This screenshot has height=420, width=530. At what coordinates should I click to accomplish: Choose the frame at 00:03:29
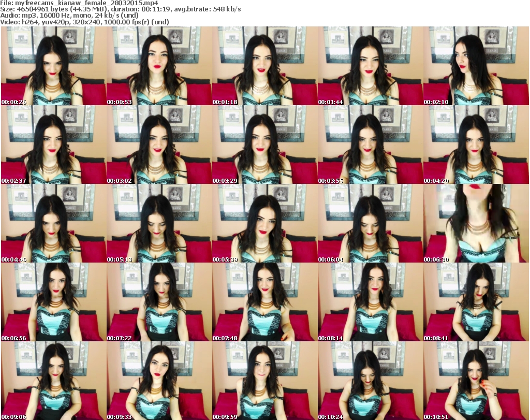[x=264, y=144]
